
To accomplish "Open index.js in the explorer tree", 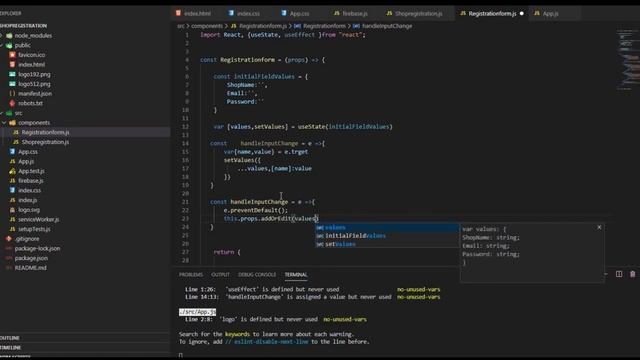I will pos(28,200).
